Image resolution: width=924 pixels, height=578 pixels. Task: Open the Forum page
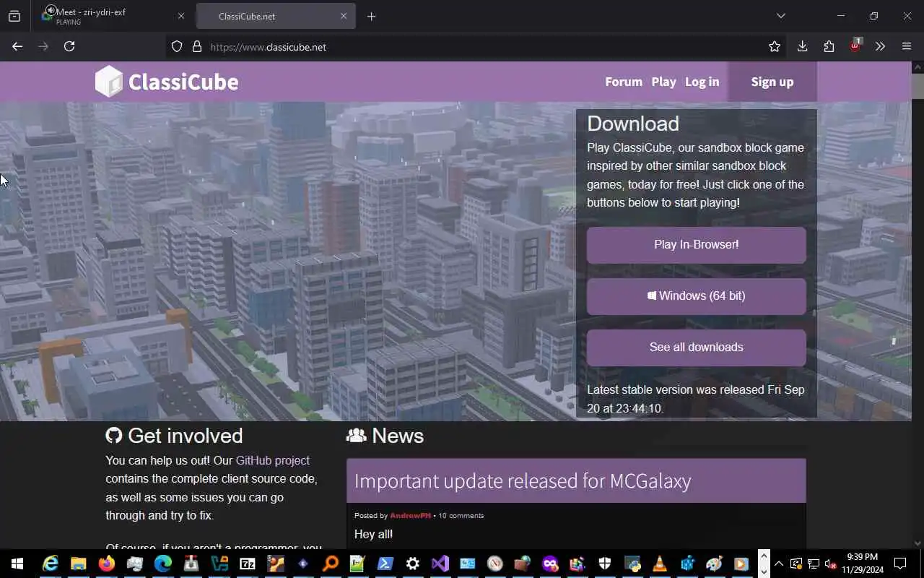[624, 82]
